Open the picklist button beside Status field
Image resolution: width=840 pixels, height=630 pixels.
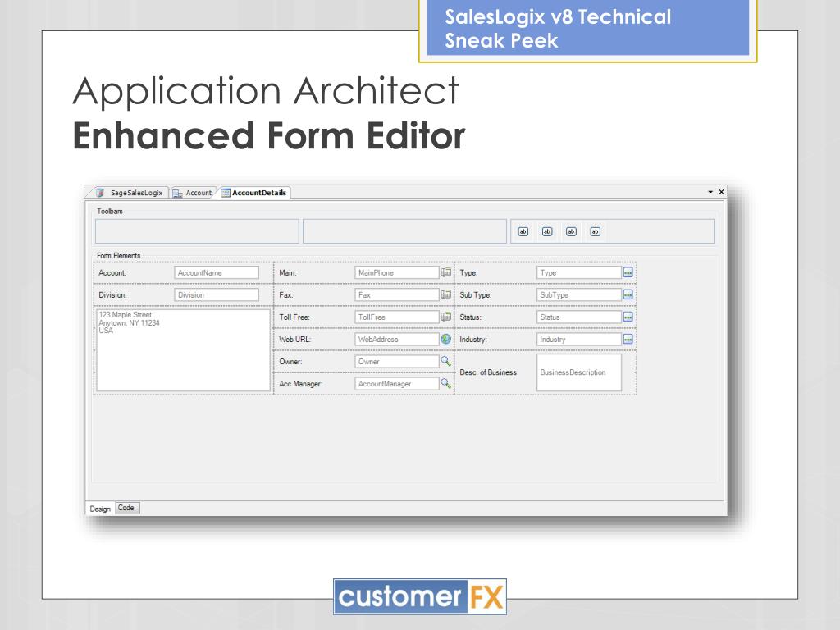tap(628, 317)
